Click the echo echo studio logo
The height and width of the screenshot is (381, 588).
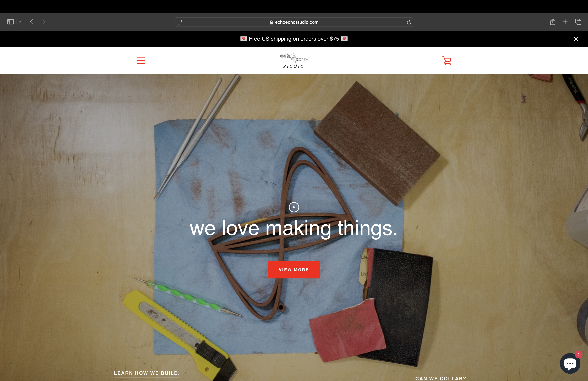294,61
